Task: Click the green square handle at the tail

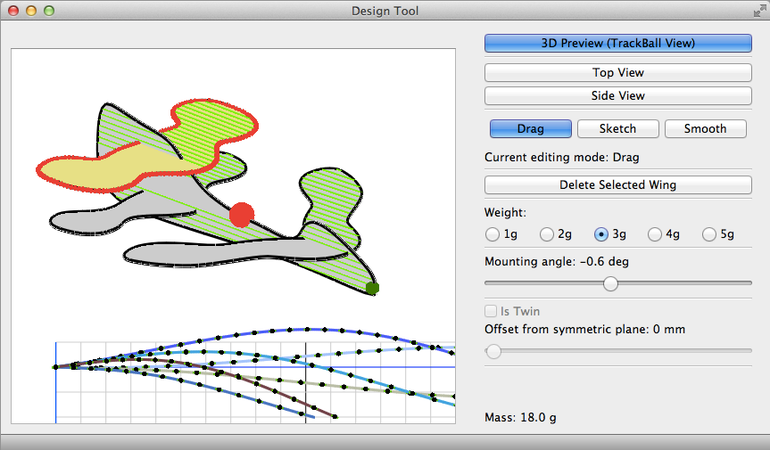Action: [x=372, y=288]
